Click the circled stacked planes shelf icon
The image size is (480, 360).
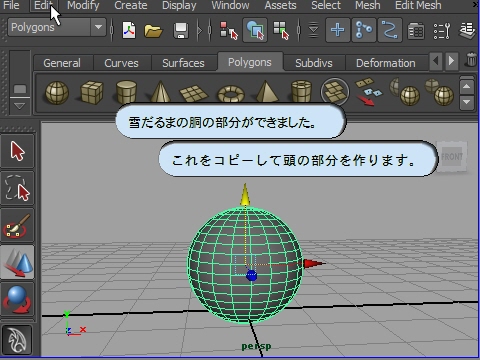point(335,91)
